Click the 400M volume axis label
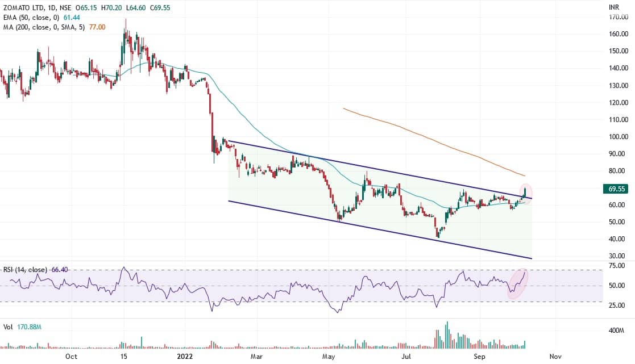 [x=616, y=330]
